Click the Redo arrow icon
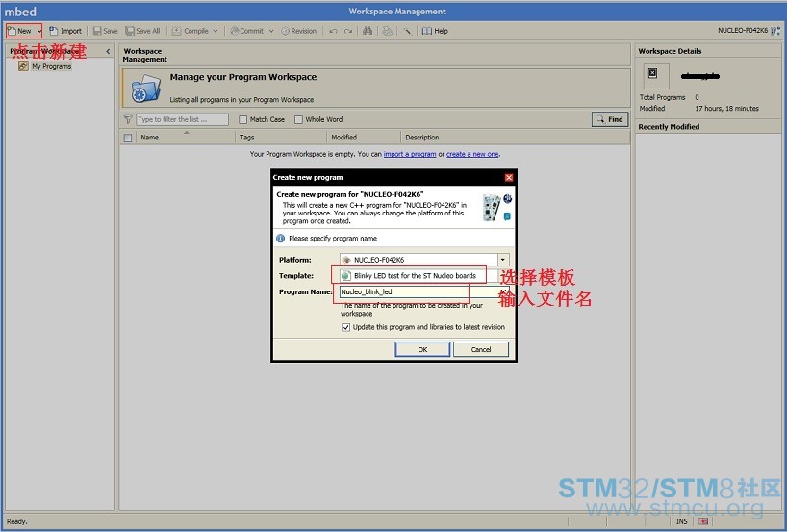This screenshot has height=532, width=787. (x=348, y=31)
